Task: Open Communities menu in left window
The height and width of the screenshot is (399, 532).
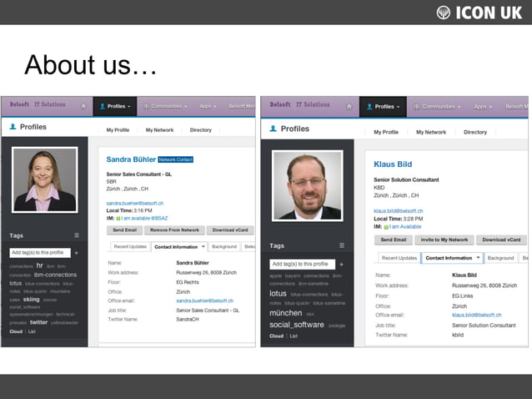Action: (x=165, y=106)
